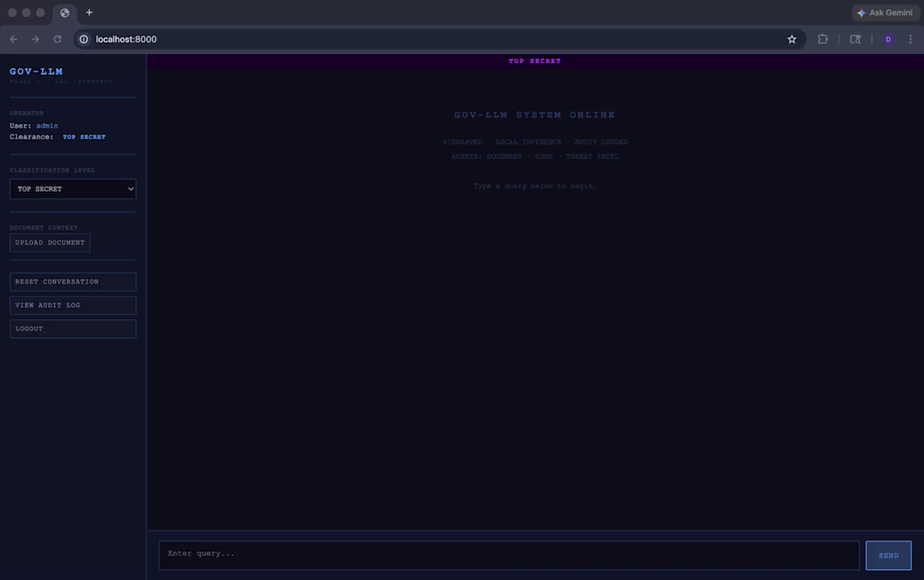Focus the Enter query input field
The image size is (924, 580).
point(509,556)
